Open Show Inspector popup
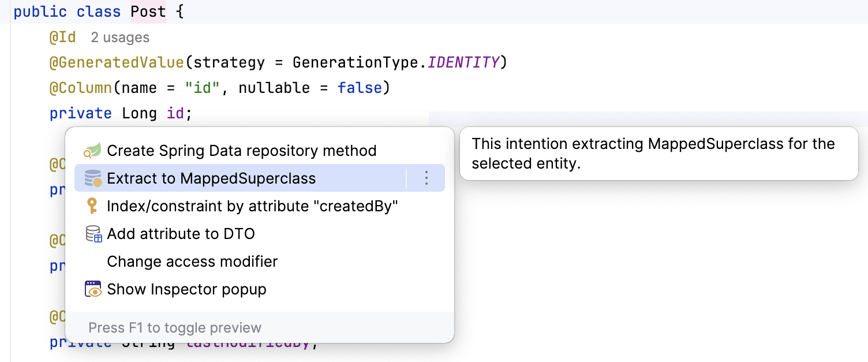 (186, 289)
